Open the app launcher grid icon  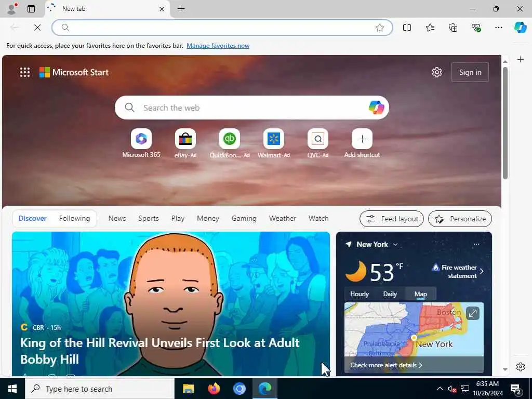tap(25, 72)
